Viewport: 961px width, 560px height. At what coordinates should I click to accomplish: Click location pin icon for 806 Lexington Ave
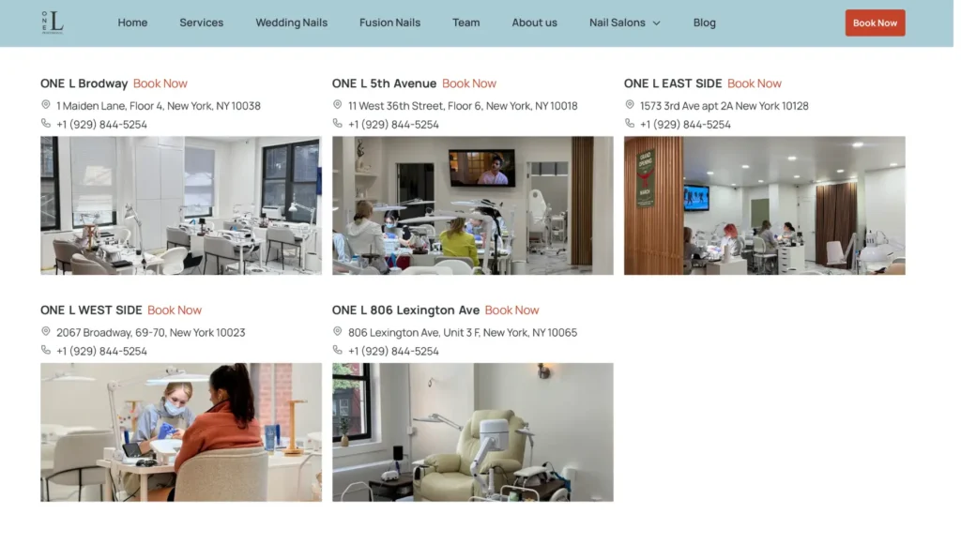tap(338, 332)
